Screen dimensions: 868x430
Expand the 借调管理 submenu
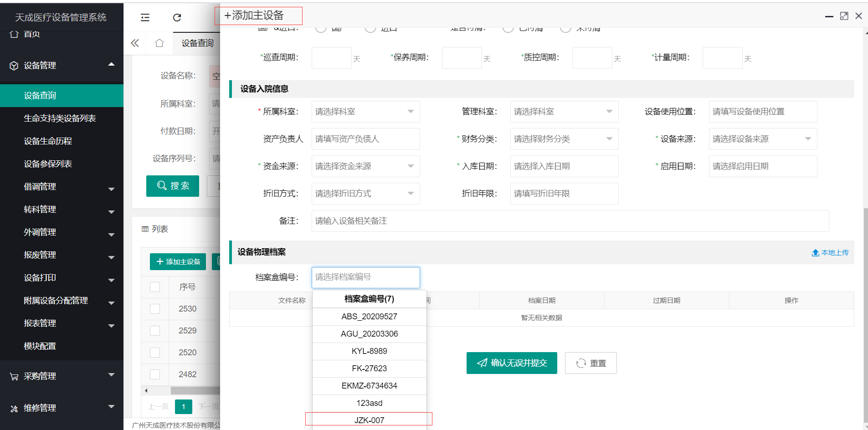click(x=111, y=189)
